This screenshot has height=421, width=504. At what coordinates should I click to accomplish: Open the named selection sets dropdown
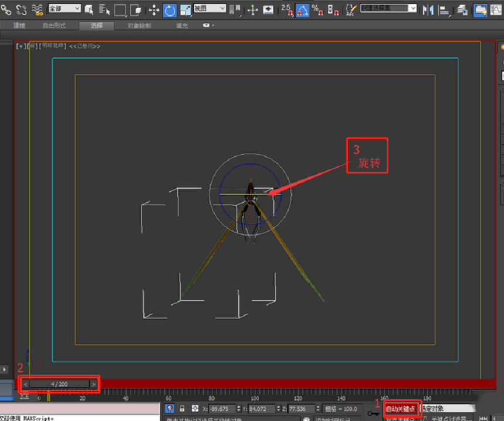coord(388,8)
